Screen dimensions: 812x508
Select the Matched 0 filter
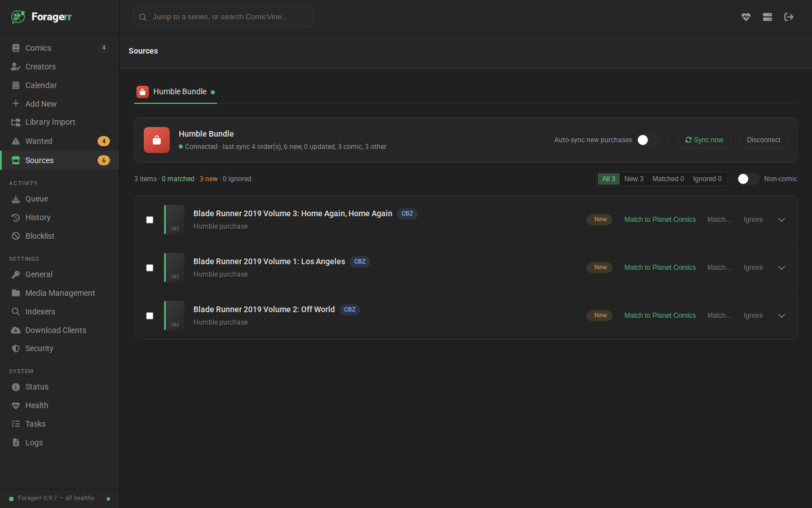pyautogui.click(x=668, y=179)
